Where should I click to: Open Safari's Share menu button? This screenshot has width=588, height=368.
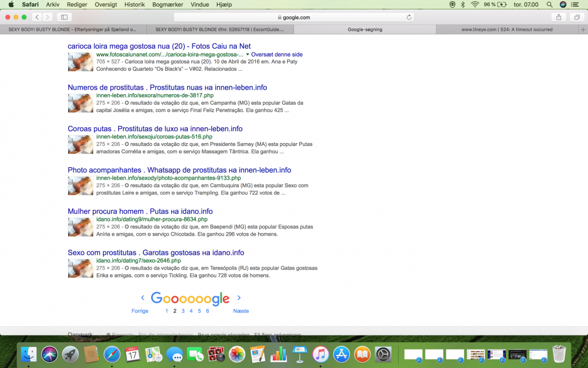559,17
